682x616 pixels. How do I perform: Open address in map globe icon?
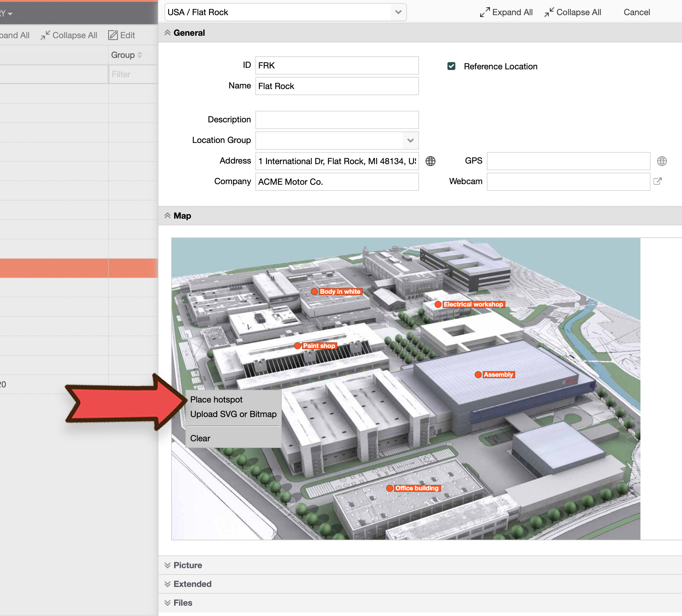click(430, 161)
